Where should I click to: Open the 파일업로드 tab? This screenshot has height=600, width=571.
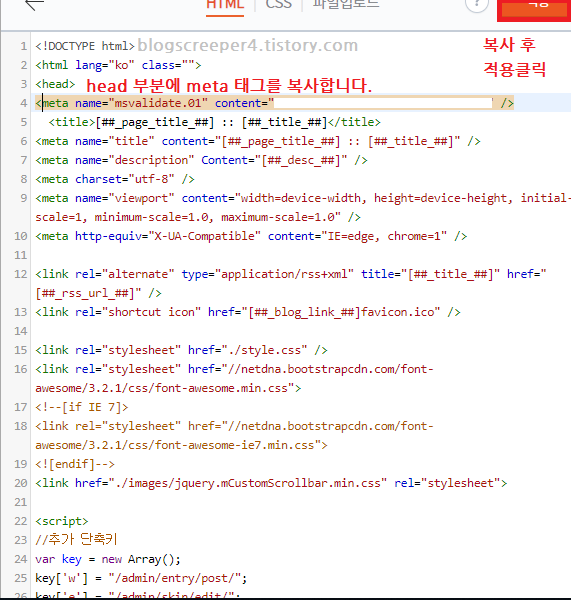pyautogui.click(x=346, y=5)
